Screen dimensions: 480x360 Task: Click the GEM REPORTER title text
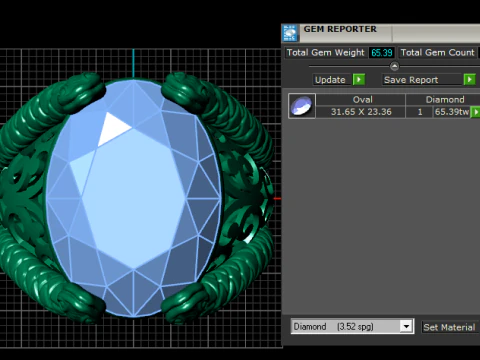(340, 29)
